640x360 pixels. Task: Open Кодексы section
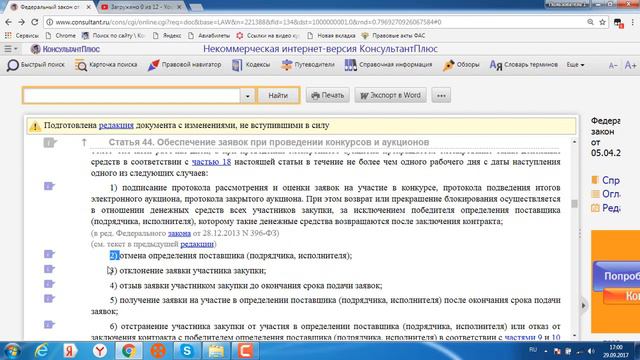[251, 65]
